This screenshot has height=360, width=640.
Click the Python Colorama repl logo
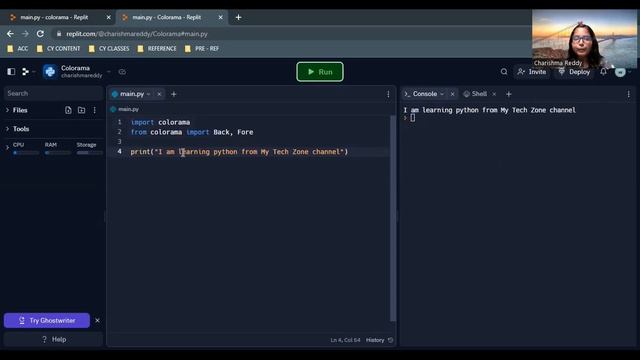click(x=50, y=71)
